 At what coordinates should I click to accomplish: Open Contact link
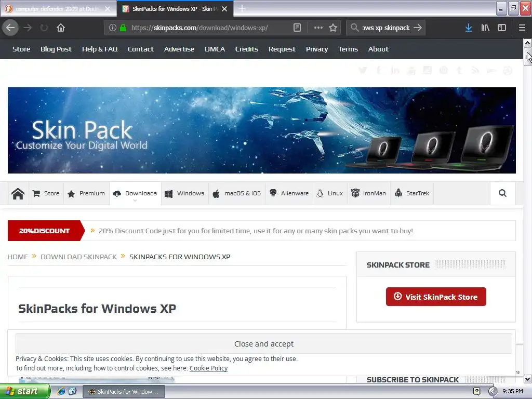[x=140, y=49]
